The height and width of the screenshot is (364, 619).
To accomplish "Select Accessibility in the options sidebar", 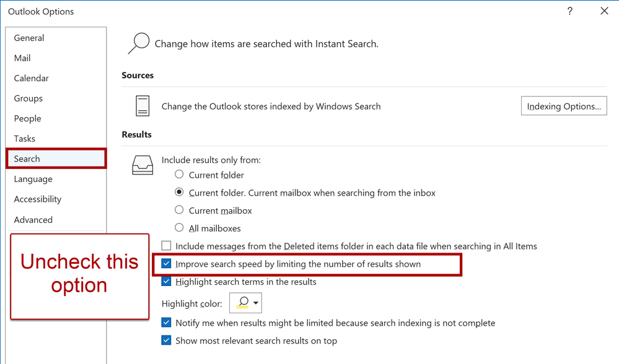I will 37,199.
